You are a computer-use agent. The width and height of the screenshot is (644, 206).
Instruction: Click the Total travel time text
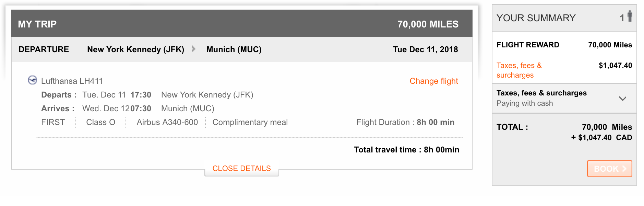pos(406,150)
